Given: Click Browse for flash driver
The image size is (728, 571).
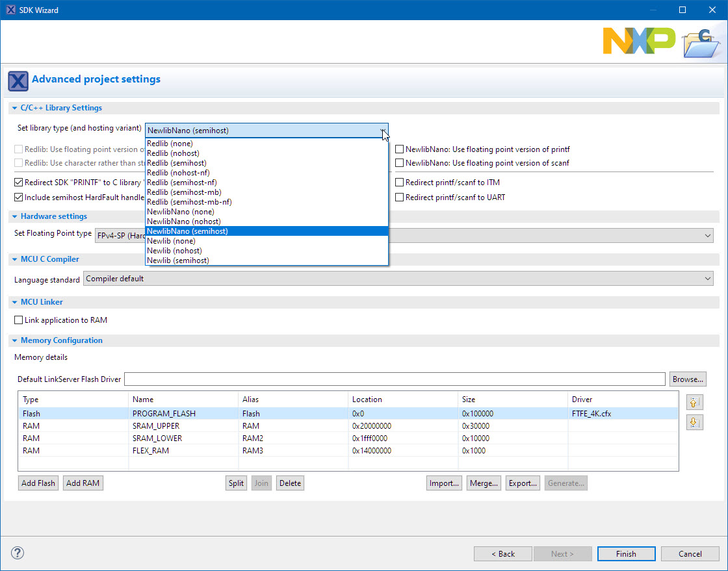Looking at the screenshot, I should coord(688,379).
